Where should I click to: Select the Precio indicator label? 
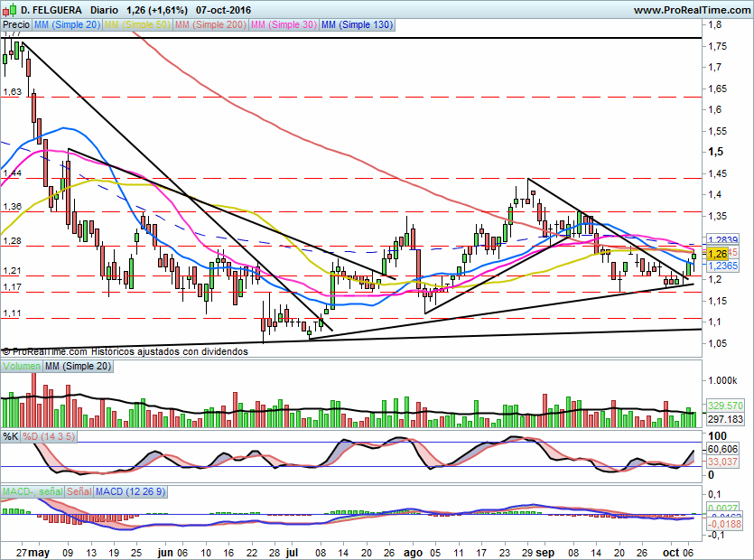15,25
